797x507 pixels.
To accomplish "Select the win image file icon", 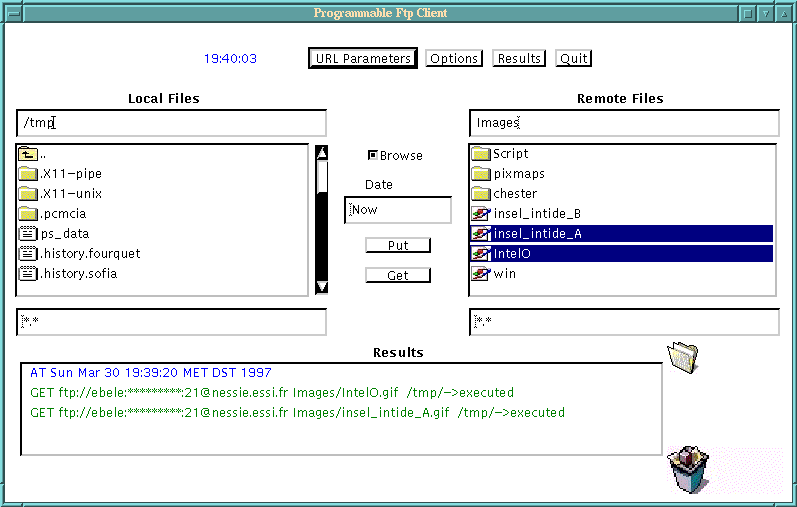I will coord(480,274).
